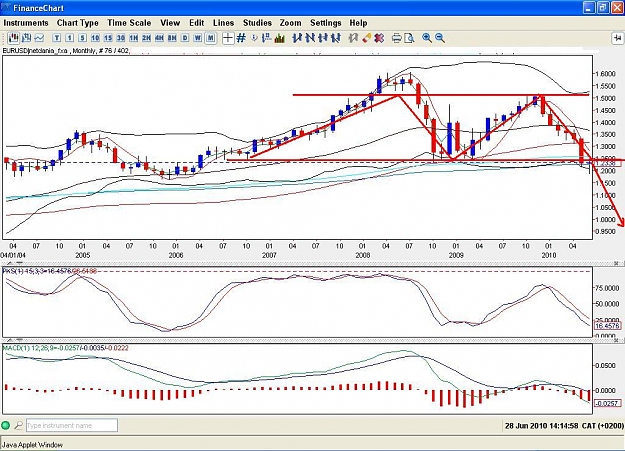Click third line drawing tool icon

click(323, 38)
